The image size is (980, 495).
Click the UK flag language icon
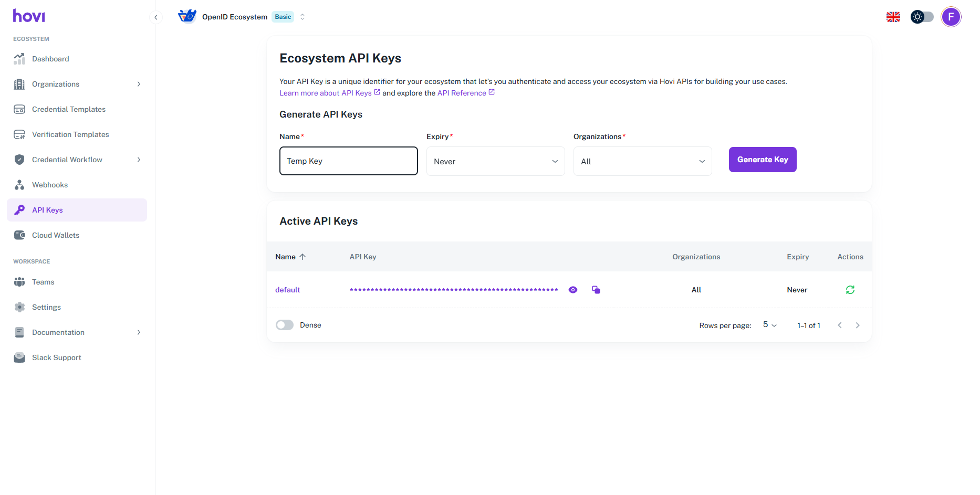click(x=893, y=17)
